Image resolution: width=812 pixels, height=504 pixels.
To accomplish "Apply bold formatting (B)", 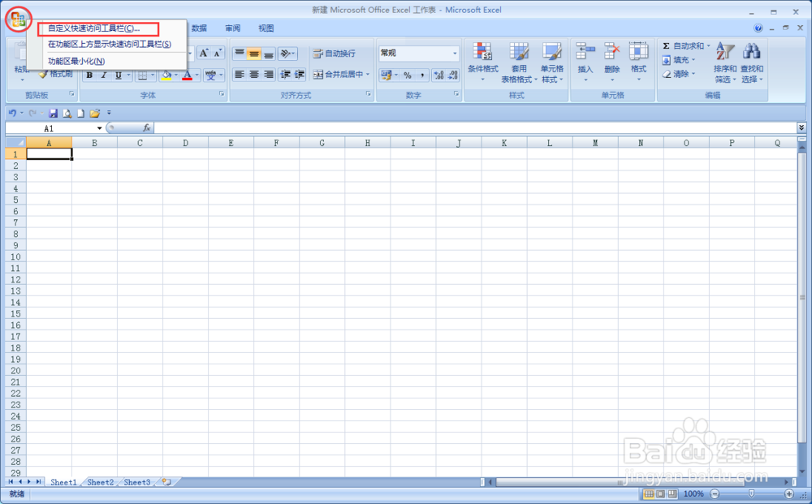I will (x=89, y=75).
